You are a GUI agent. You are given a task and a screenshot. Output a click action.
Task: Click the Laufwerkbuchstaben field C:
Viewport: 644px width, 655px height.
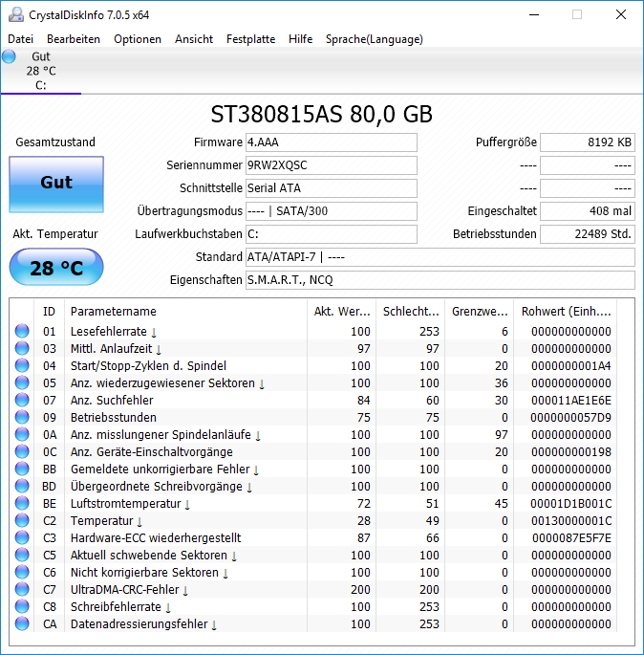[x=332, y=234]
